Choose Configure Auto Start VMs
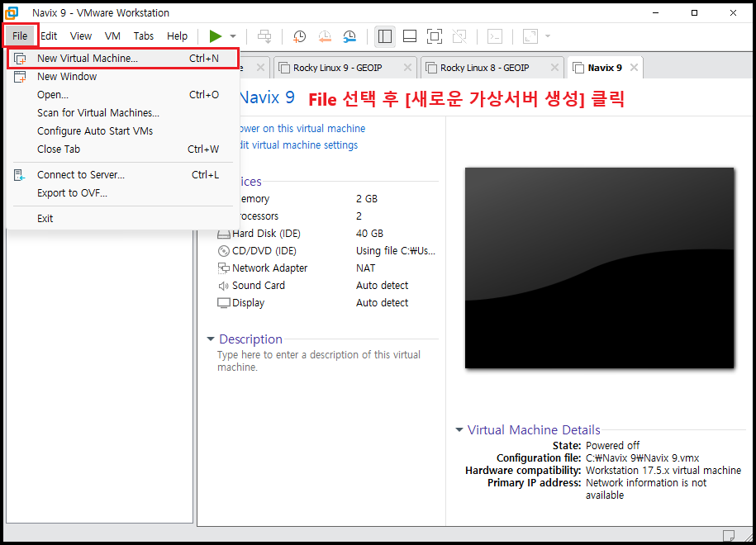 click(123, 131)
